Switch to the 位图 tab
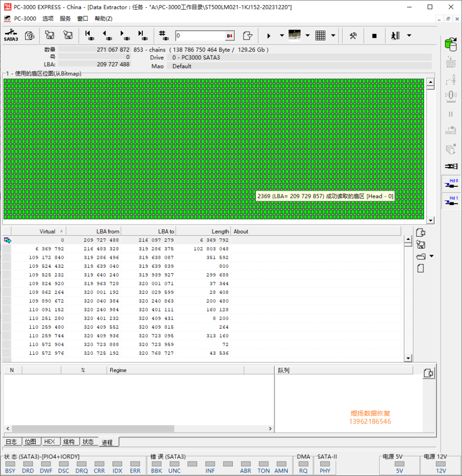The image size is (462, 476). point(31,442)
